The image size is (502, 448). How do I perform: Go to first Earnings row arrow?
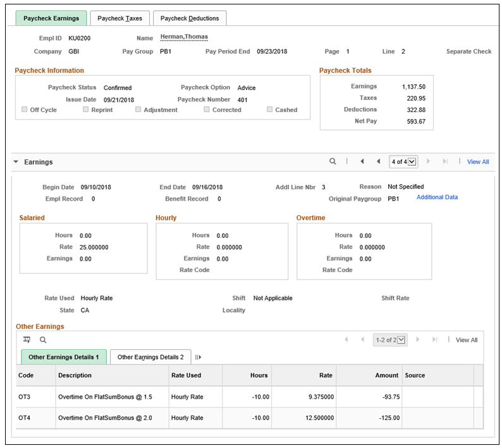[362, 161]
